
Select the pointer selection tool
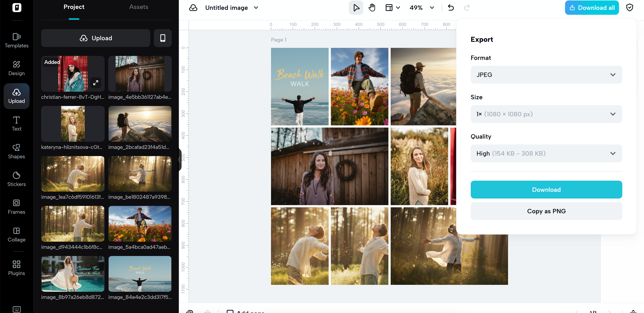click(x=356, y=8)
